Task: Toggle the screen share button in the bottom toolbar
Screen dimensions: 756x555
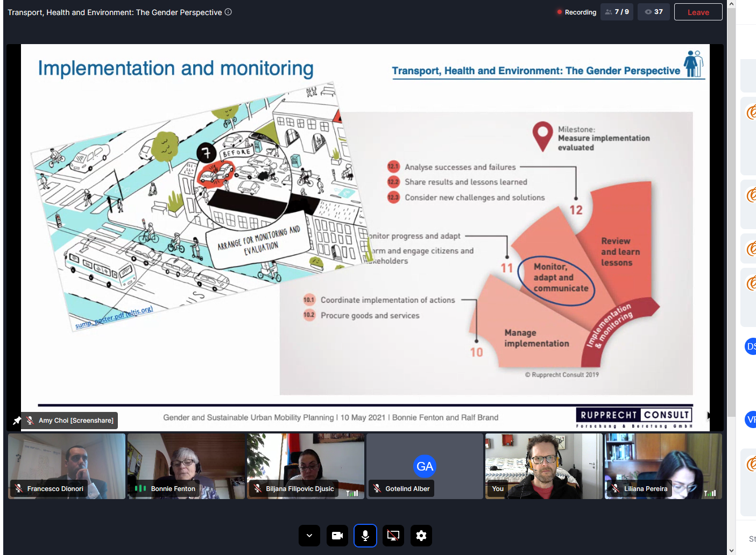Action: (393, 536)
